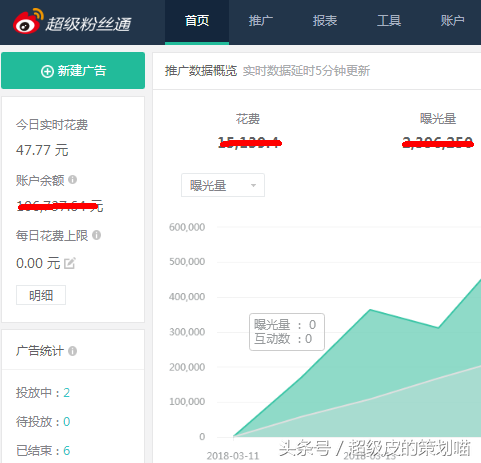Open the 曝光量 chart metric dropdown

223,185
